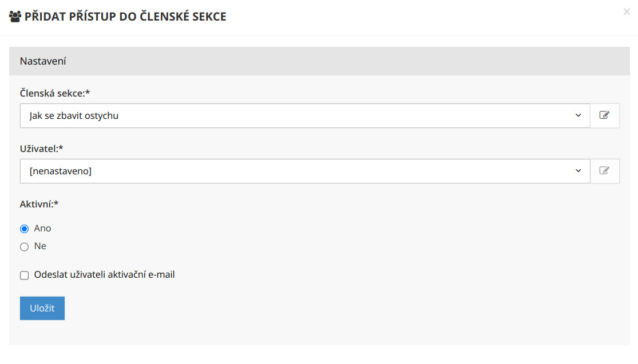Click the Uložit button

pyautogui.click(x=42, y=308)
